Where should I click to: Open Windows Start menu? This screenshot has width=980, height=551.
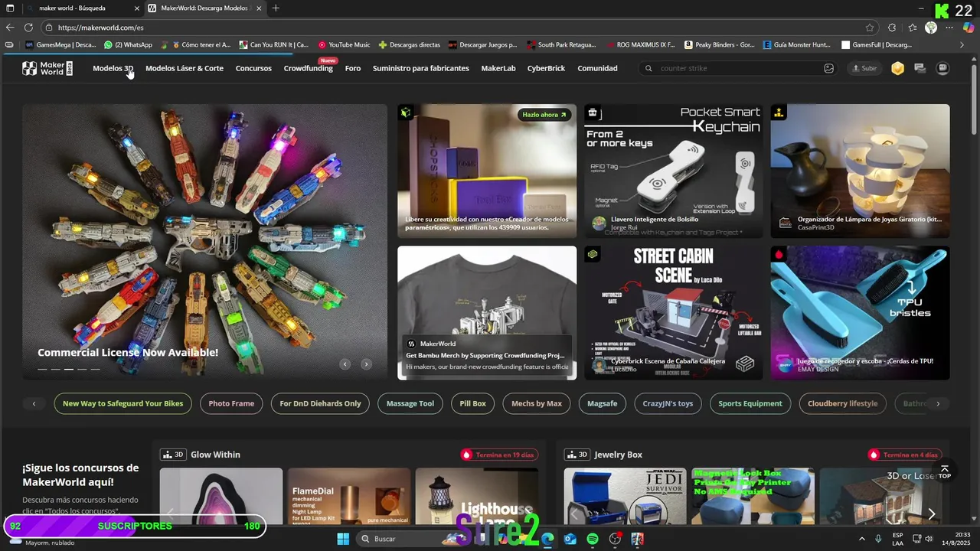[x=343, y=539]
